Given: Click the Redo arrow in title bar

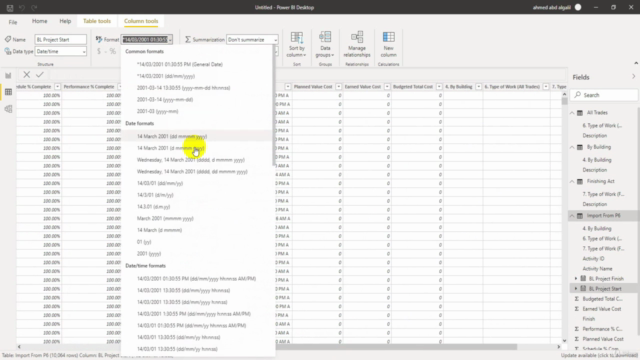Looking at the screenshot, I should (x=34, y=7).
